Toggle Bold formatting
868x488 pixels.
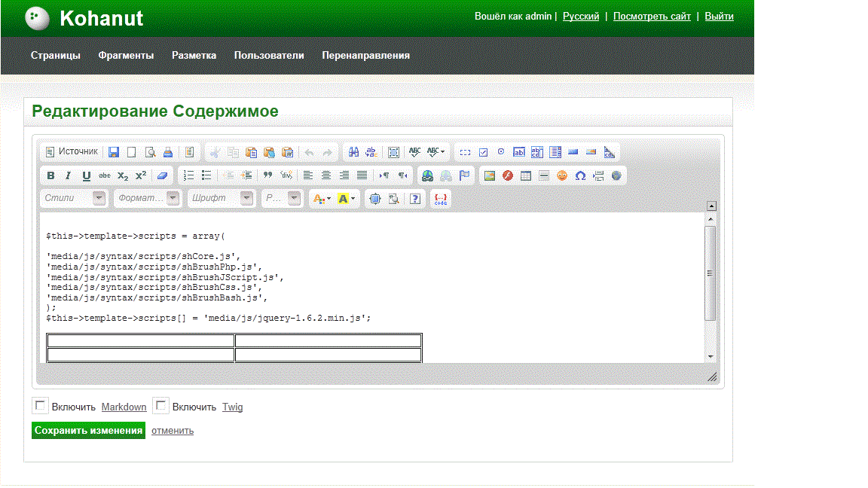pos(50,175)
